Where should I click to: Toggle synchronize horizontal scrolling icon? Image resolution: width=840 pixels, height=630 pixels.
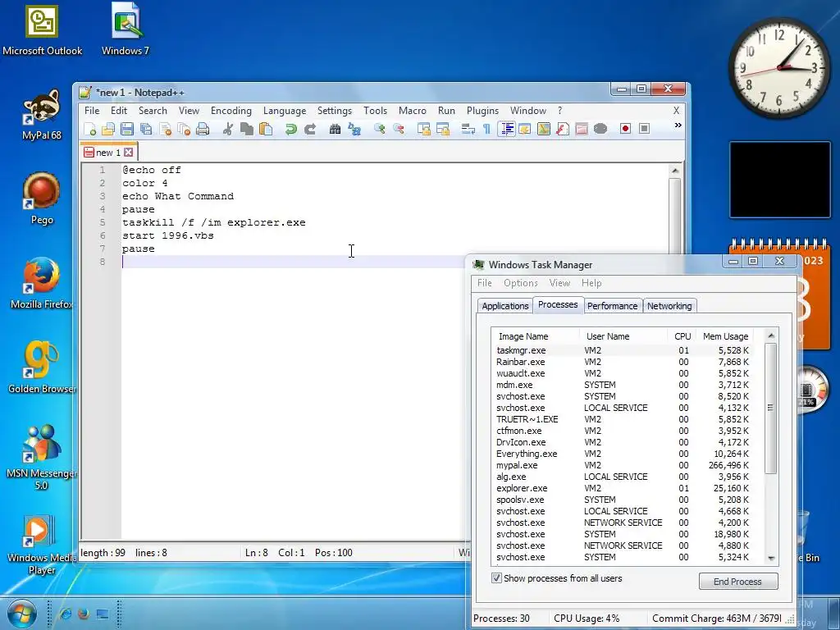[442, 129]
